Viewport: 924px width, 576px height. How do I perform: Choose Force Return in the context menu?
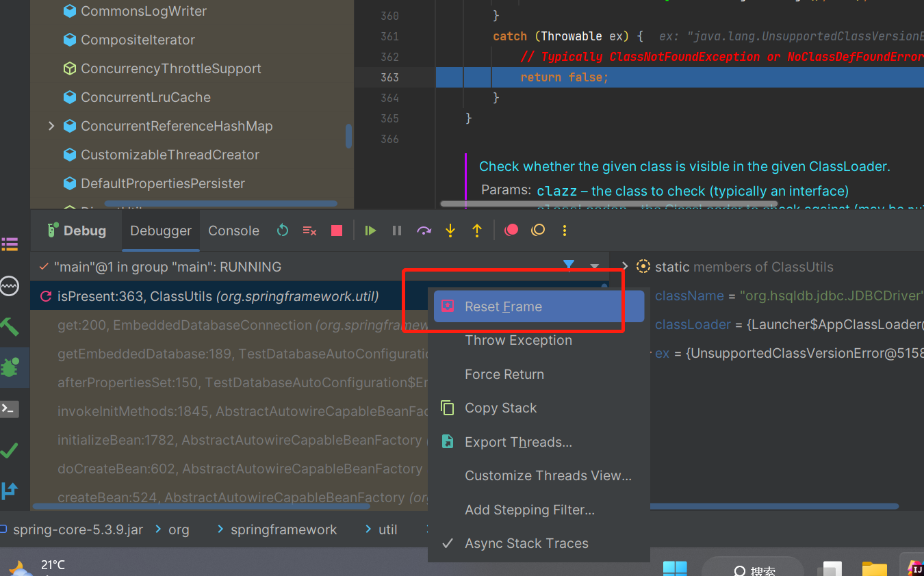[x=504, y=374]
